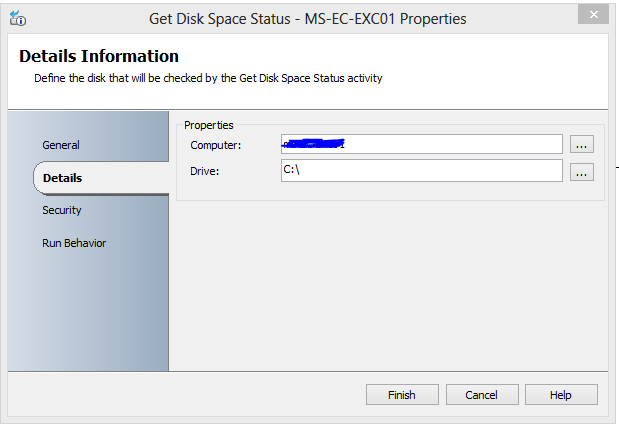Open the General tab
Viewport: 619px width, 425px height.
pos(61,145)
